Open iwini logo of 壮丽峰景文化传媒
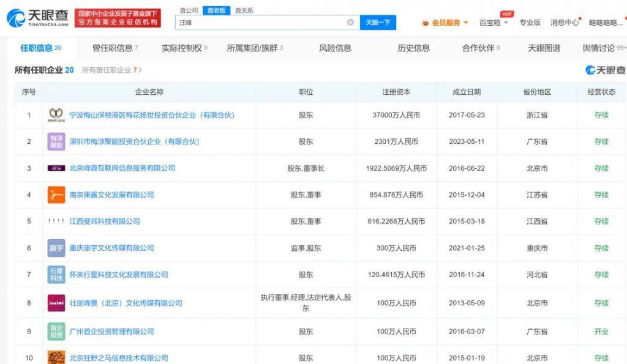627x364 pixels. (56, 303)
